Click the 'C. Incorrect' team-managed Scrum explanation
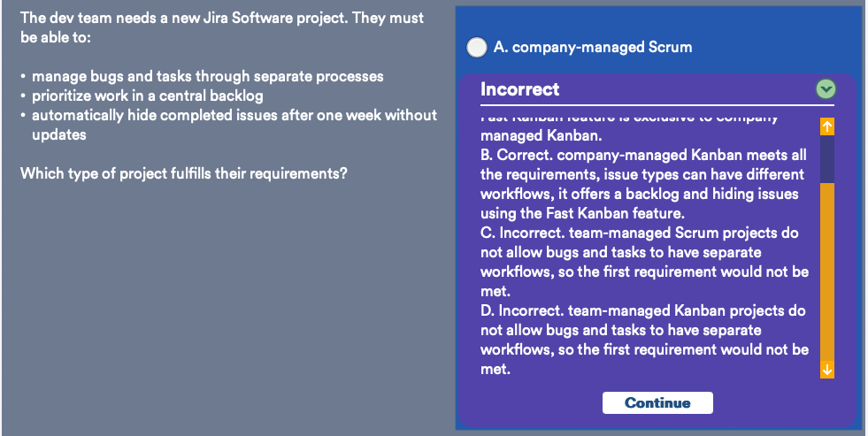The height and width of the screenshot is (436, 868). pyautogui.click(x=644, y=262)
